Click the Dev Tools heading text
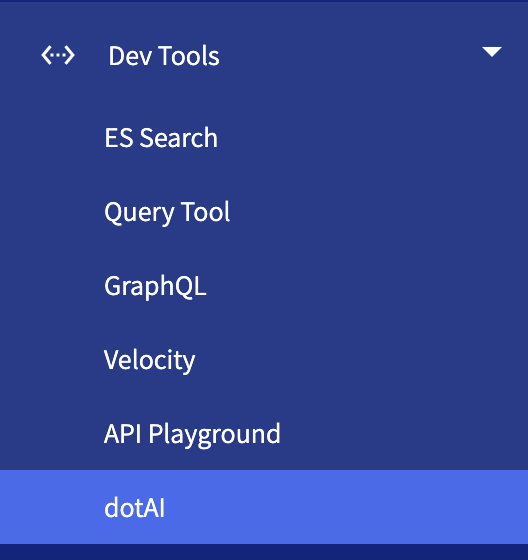 (x=164, y=56)
